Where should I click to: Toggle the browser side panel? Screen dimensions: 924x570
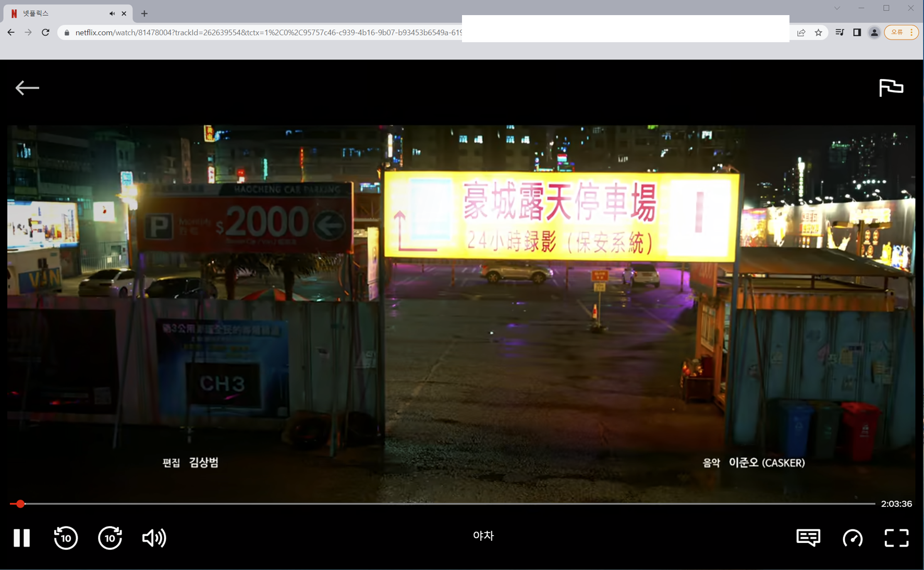(857, 32)
